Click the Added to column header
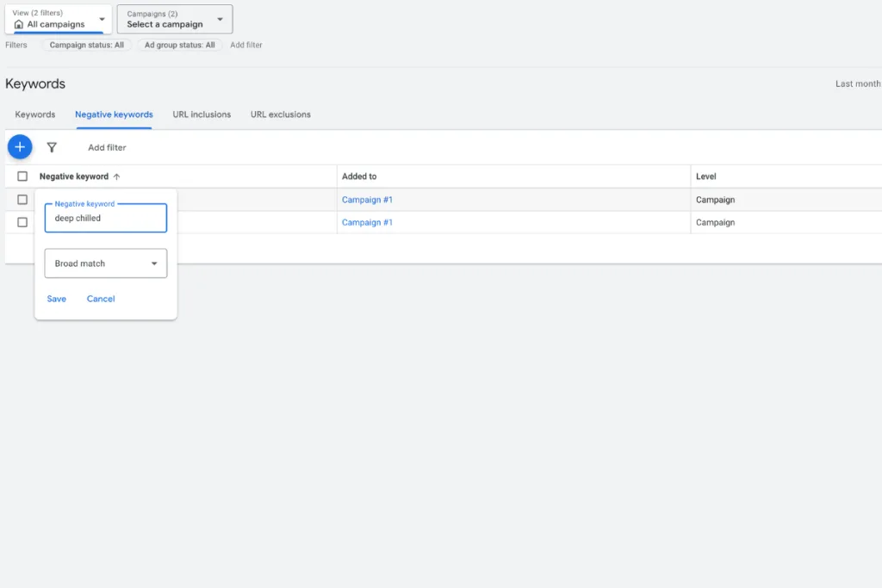The width and height of the screenshot is (882, 588). click(359, 176)
